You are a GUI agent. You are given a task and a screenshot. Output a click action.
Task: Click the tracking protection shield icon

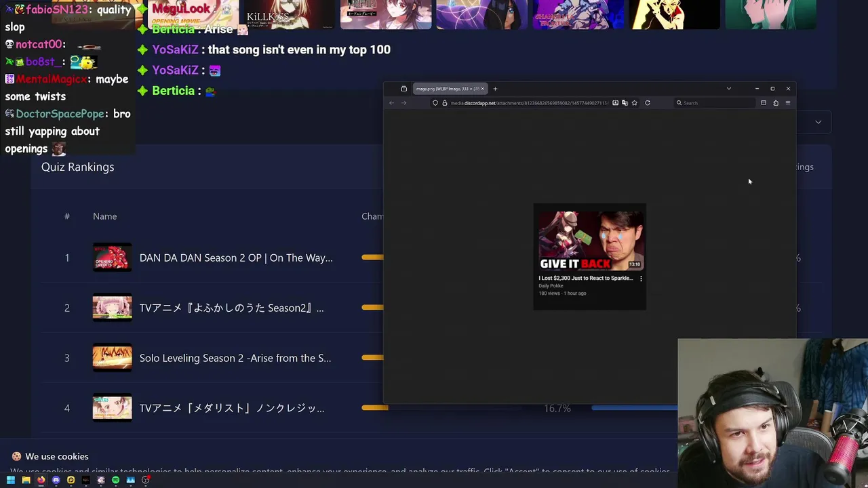435,103
